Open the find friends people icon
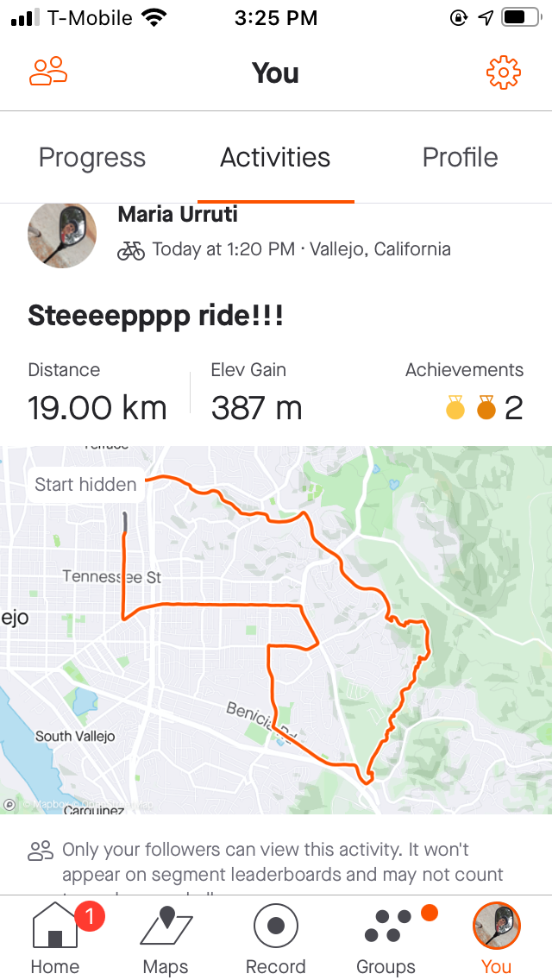This screenshot has height=980, width=552. (48, 72)
